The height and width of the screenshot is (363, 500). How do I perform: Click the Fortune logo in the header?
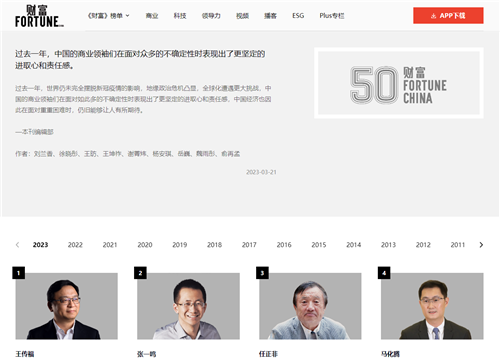[x=39, y=16]
